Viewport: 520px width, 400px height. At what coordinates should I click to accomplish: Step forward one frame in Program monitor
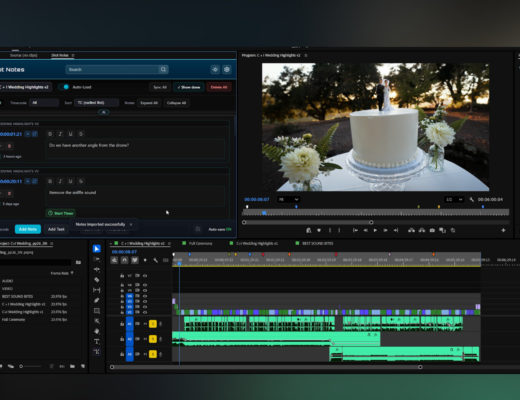[x=385, y=230]
